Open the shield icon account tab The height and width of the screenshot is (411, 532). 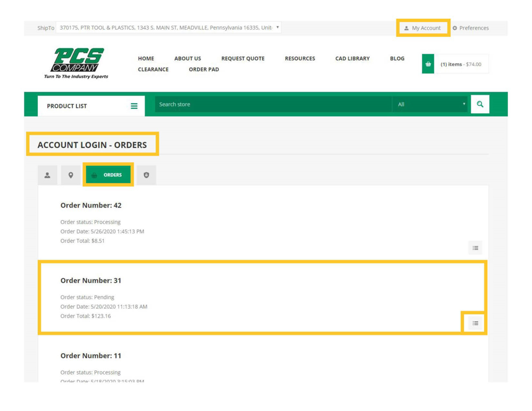[x=146, y=175]
